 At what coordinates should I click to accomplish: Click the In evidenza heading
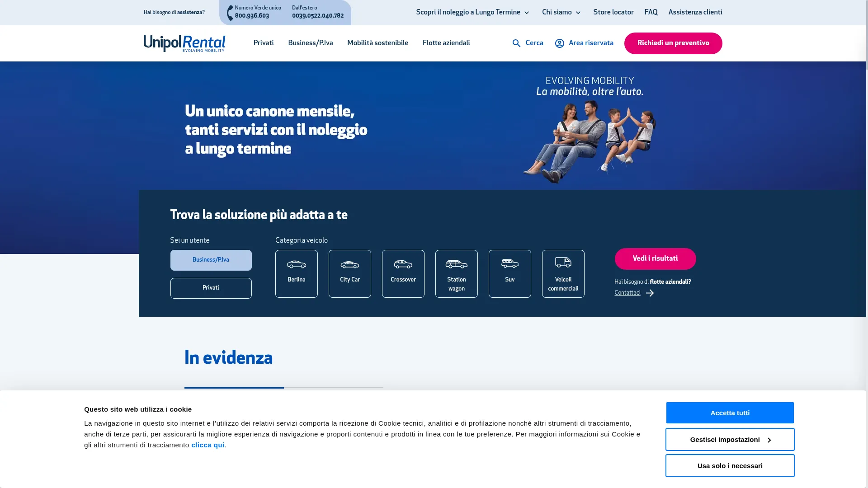pos(228,358)
